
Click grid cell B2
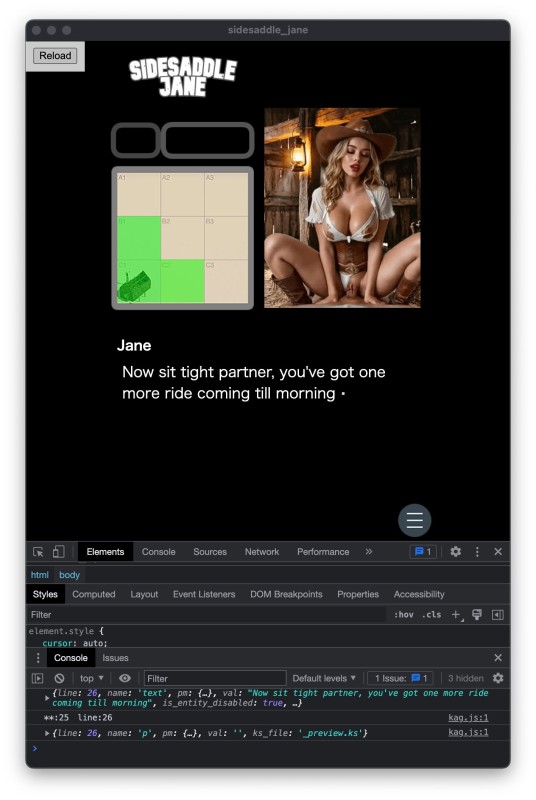point(183,238)
